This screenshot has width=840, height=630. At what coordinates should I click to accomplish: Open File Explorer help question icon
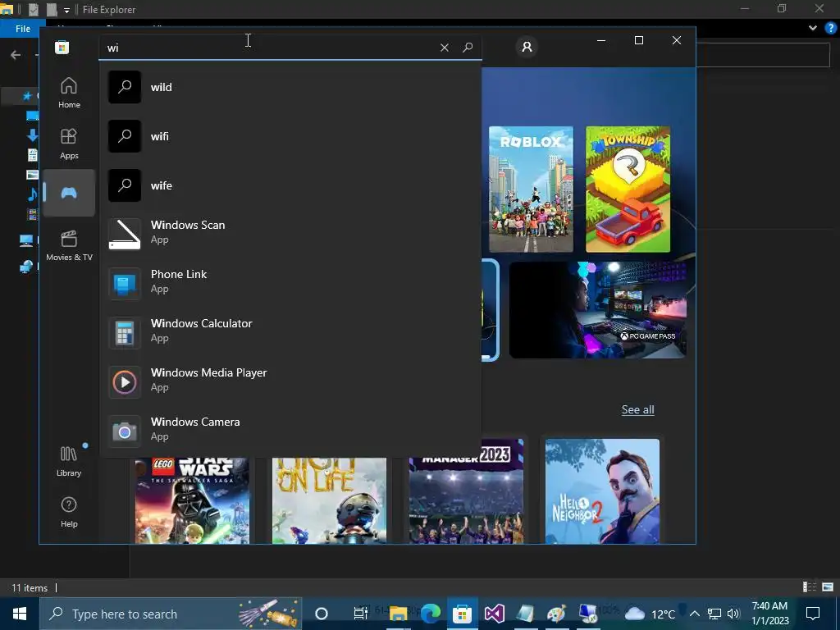tap(831, 29)
